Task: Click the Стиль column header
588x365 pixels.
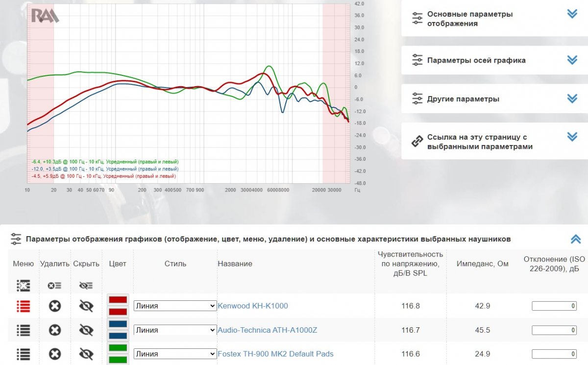Action: pos(175,264)
